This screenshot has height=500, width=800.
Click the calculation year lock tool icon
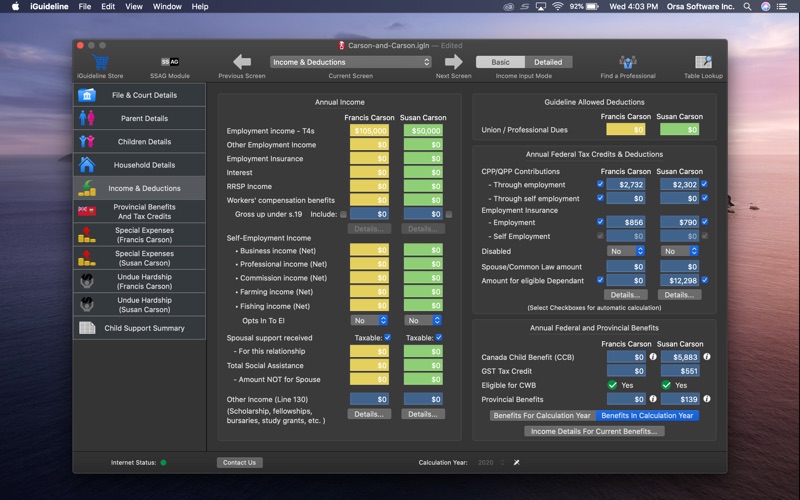pos(516,462)
